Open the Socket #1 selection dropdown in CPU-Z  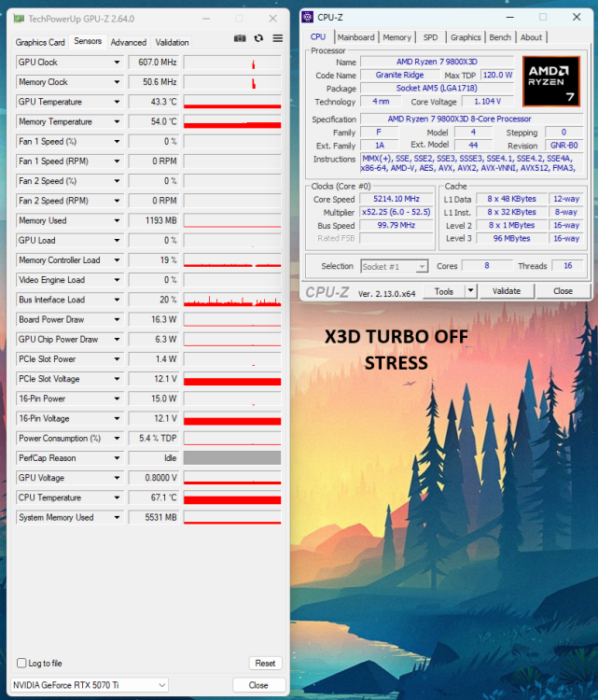395,267
